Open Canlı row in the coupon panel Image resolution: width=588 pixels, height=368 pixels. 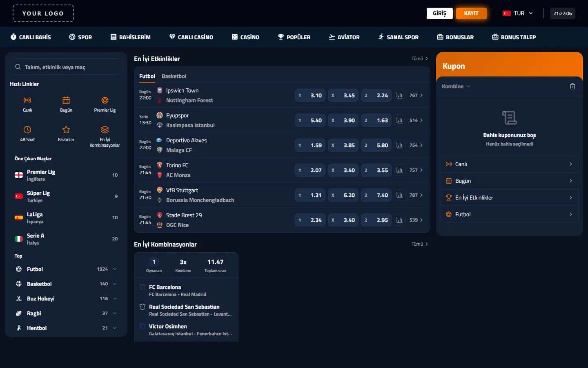(510, 164)
